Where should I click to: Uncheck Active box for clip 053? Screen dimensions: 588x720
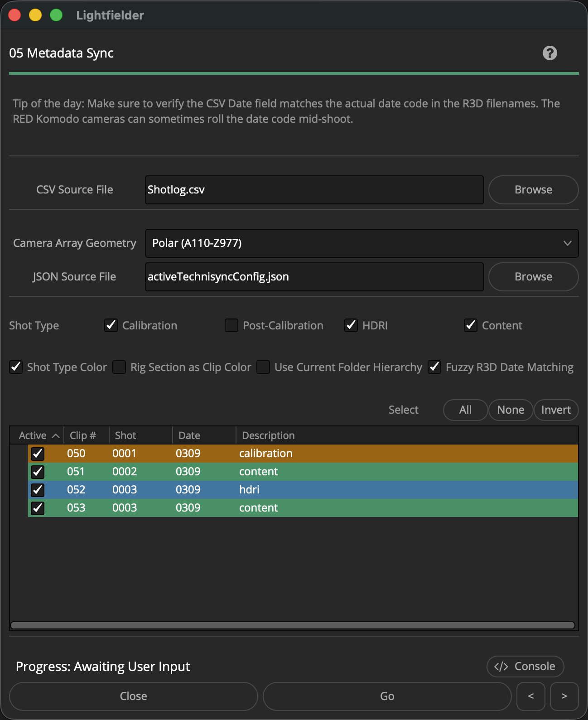(38, 508)
